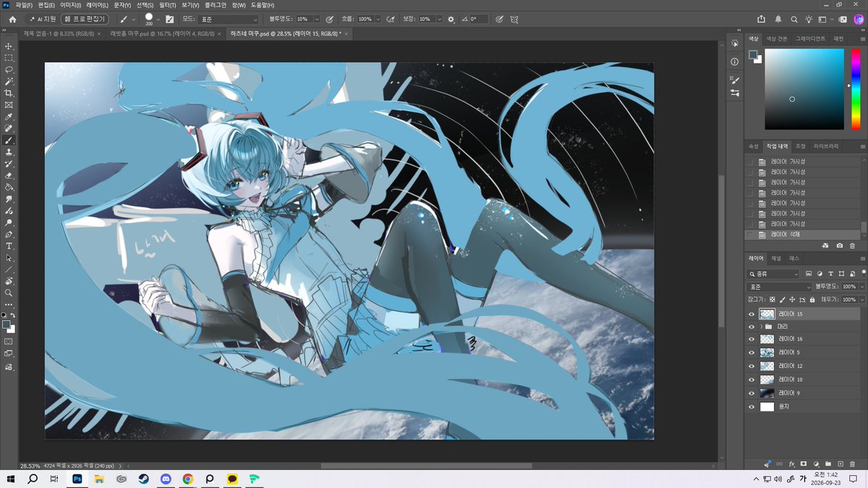Open the Search icon at top right
The image size is (868, 488).
tap(794, 19)
